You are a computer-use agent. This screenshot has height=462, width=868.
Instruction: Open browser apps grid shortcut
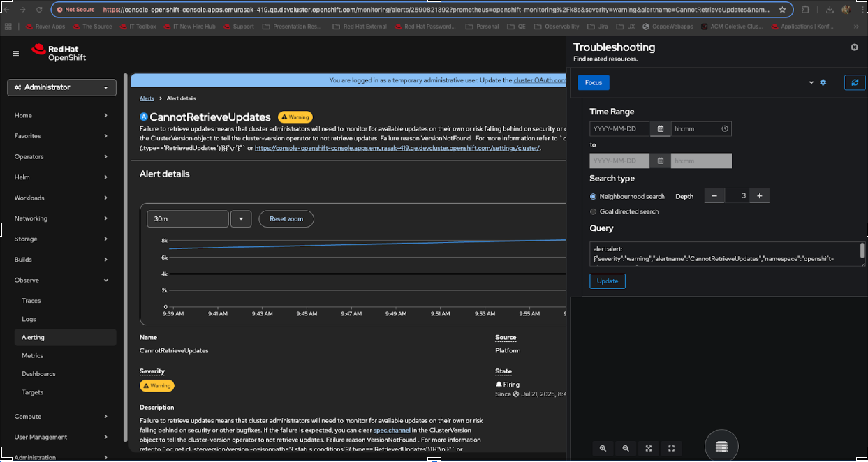[8, 27]
